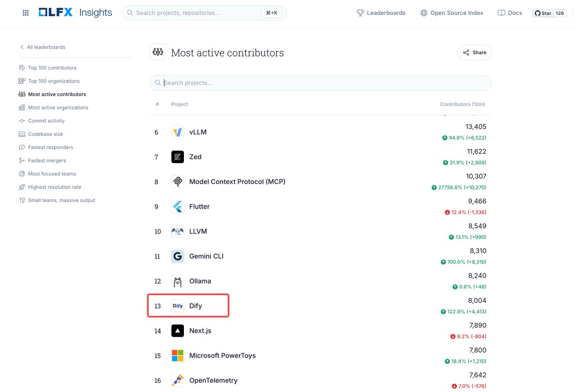Click the Flutter project logo
Viewport: 576px width, 392px height.
click(x=177, y=206)
